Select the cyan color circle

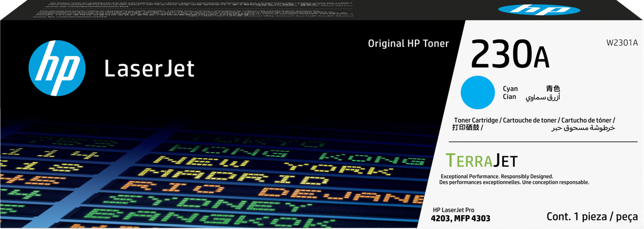pyautogui.click(x=478, y=91)
